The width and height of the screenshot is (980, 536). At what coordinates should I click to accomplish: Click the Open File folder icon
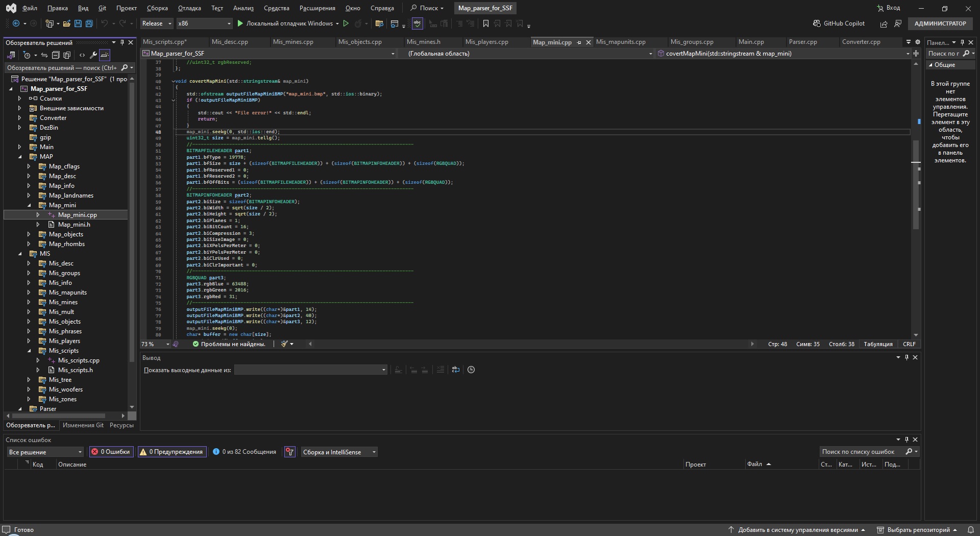coord(67,23)
